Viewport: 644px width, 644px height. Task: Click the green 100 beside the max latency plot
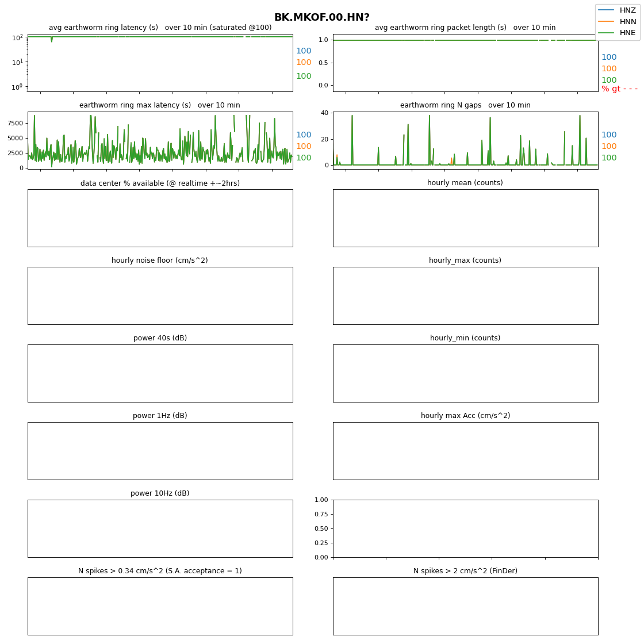point(304,158)
